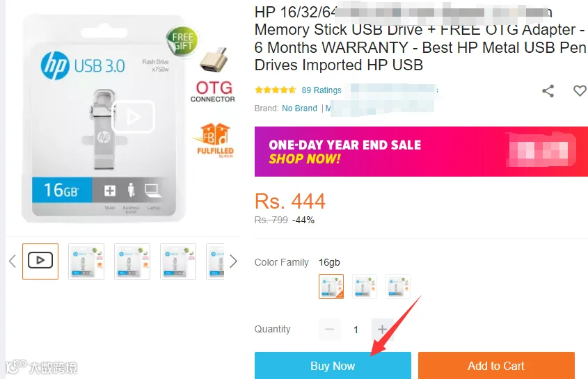Click the share icon
Viewport: 588px width, 379px height.
click(x=548, y=90)
